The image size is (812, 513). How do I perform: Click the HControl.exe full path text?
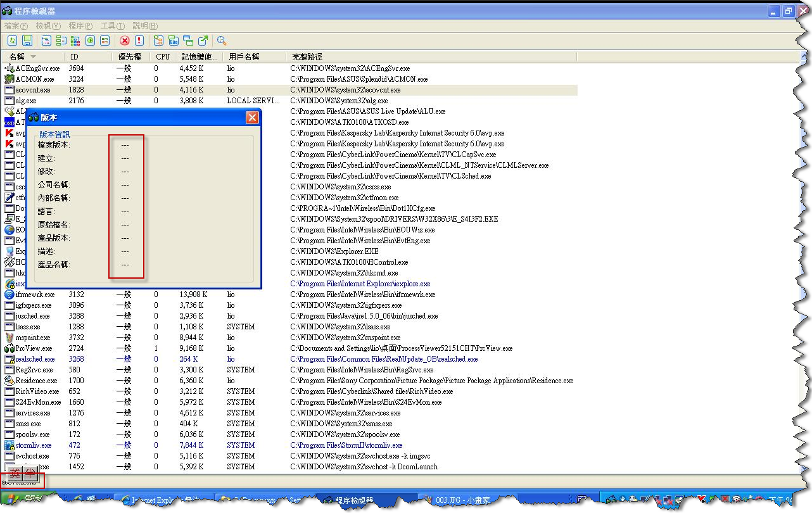click(x=349, y=262)
